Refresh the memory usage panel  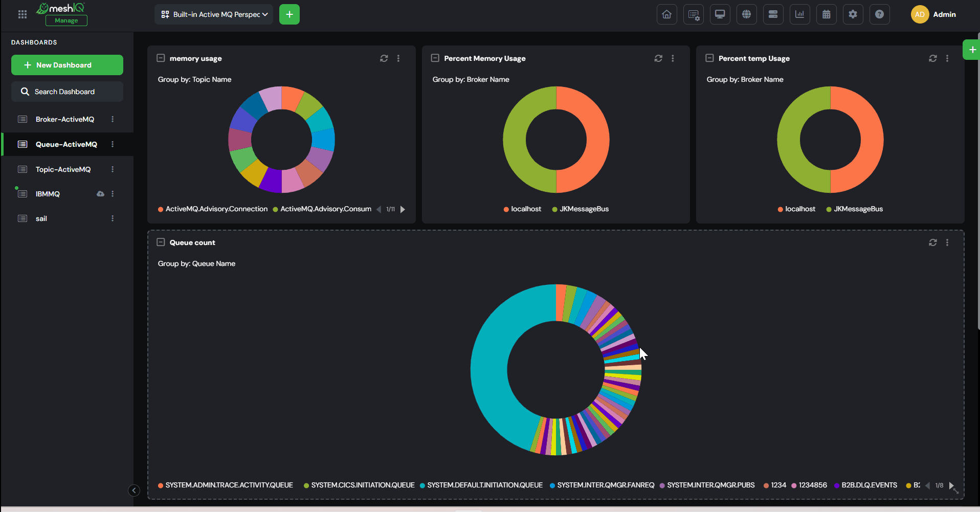[384, 58]
